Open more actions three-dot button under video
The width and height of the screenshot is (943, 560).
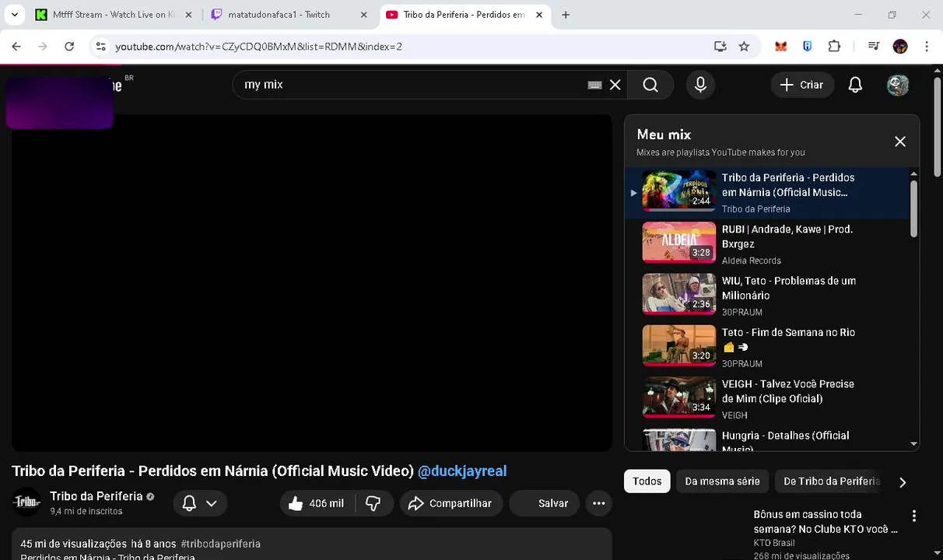(x=598, y=503)
